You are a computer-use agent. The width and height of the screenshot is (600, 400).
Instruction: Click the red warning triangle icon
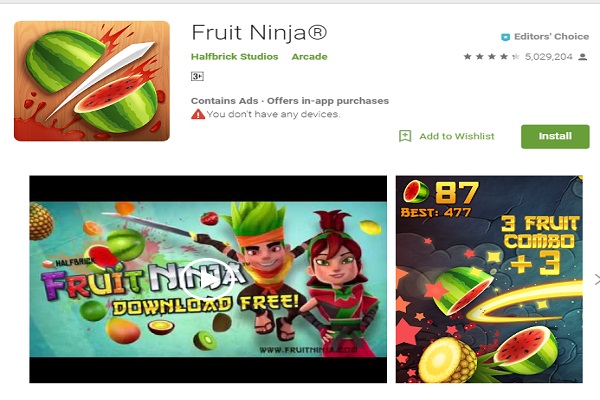198,114
